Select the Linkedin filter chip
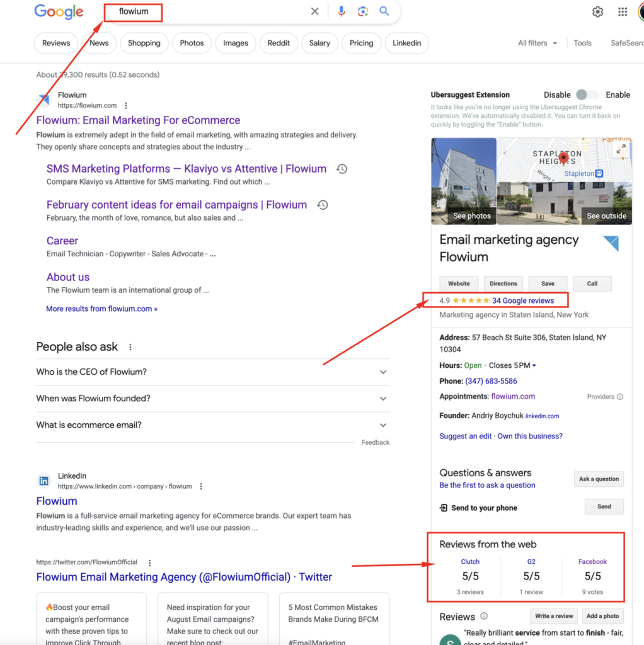The image size is (644, 645). (406, 43)
